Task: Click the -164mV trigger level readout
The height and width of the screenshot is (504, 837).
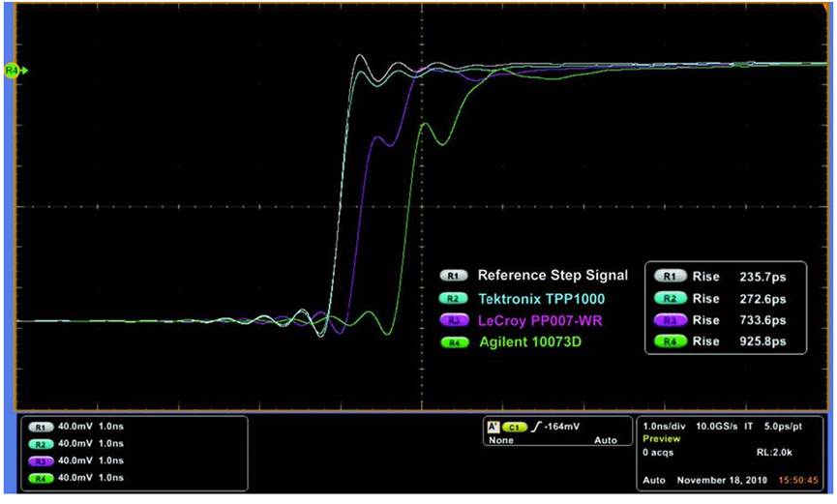Action: tap(560, 427)
